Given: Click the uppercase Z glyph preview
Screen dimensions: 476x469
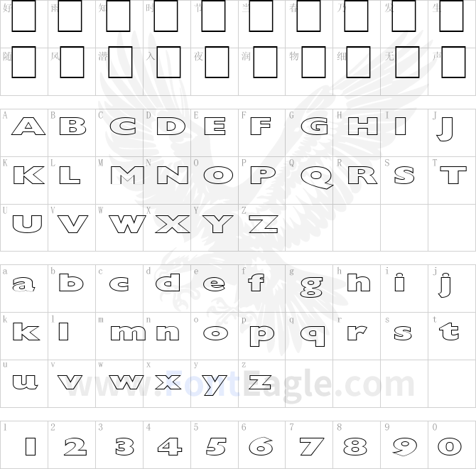Looking at the screenshot, I should point(263,224).
